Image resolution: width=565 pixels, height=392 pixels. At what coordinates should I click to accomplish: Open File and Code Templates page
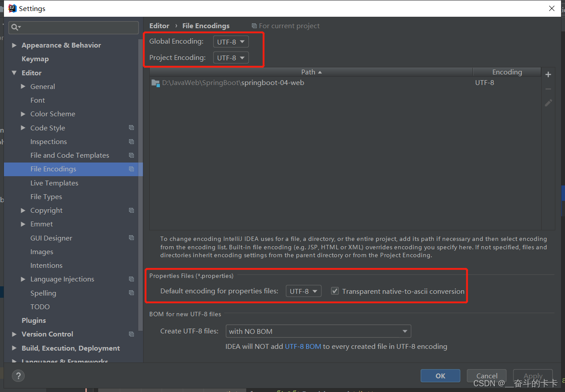70,155
